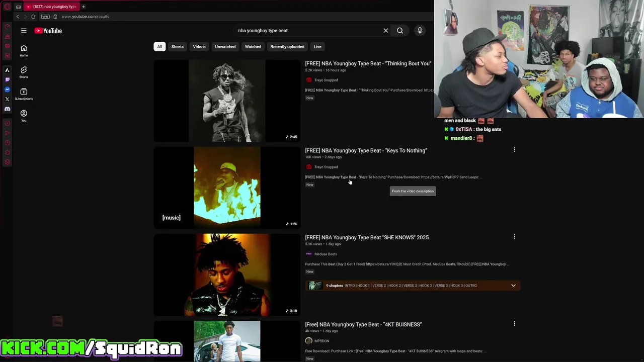
Task: Open 'Thinking Bout You' video thumbnail
Action: pos(227,101)
